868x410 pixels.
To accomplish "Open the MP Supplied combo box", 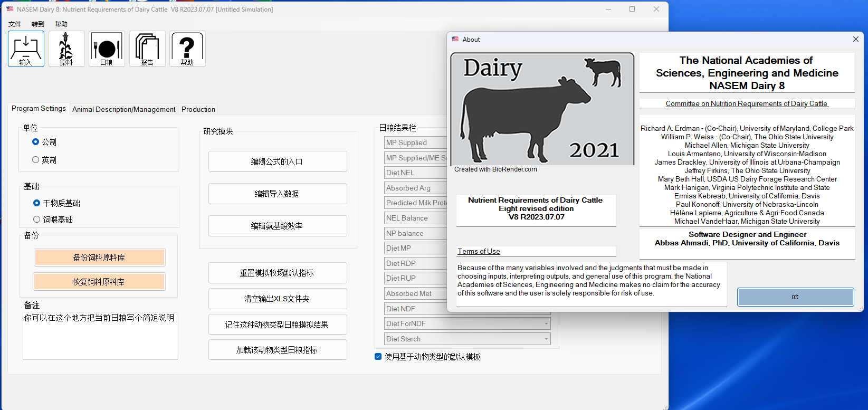I will click(415, 142).
